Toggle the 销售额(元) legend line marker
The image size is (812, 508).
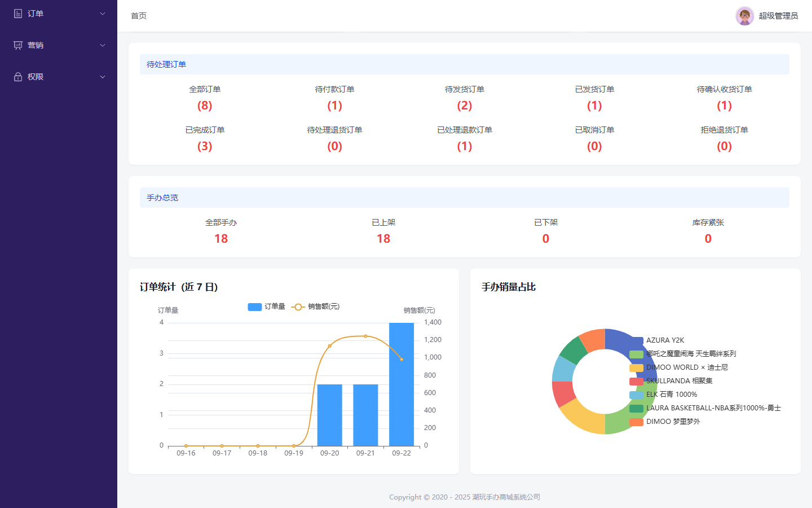tap(298, 306)
